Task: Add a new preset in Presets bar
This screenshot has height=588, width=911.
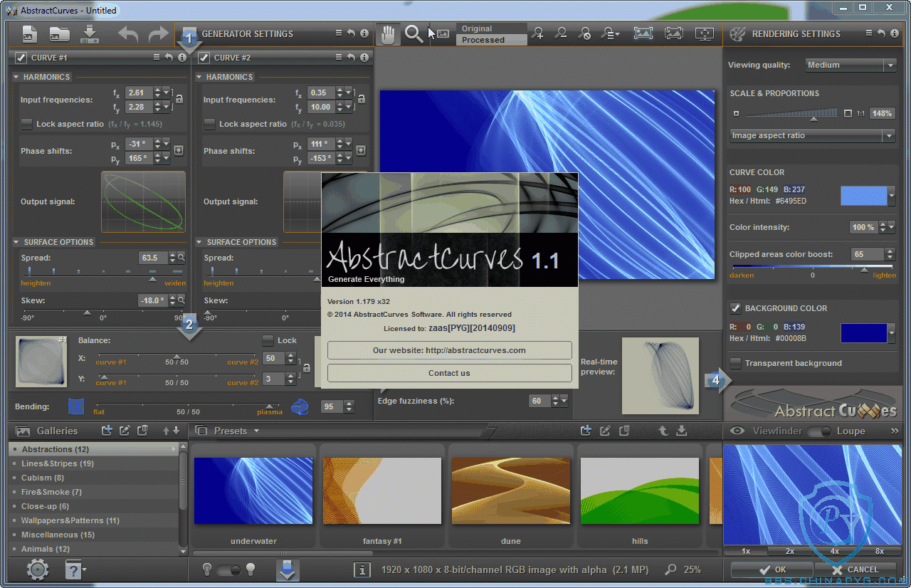Action: [586, 431]
